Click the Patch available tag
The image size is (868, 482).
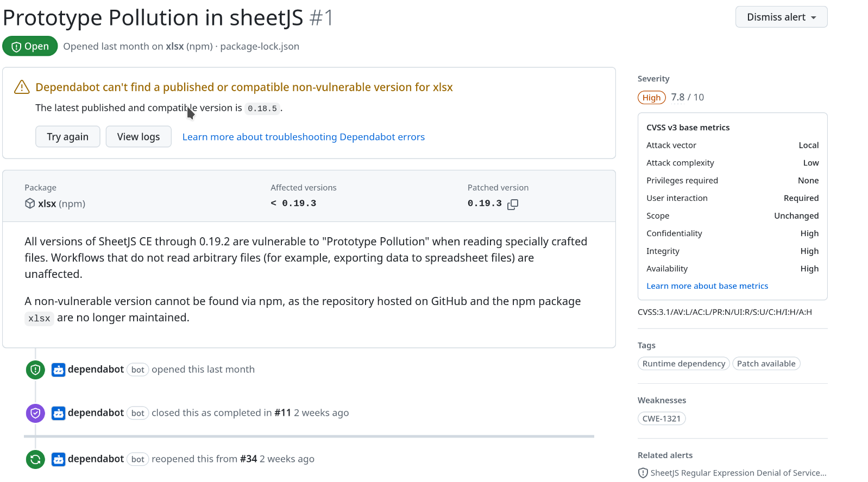(x=766, y=364)
